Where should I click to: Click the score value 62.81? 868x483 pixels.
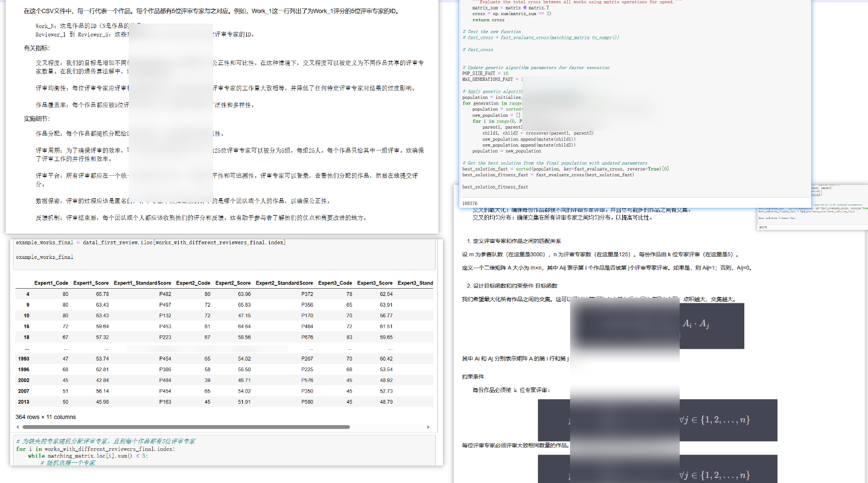(x=102, y=370)
